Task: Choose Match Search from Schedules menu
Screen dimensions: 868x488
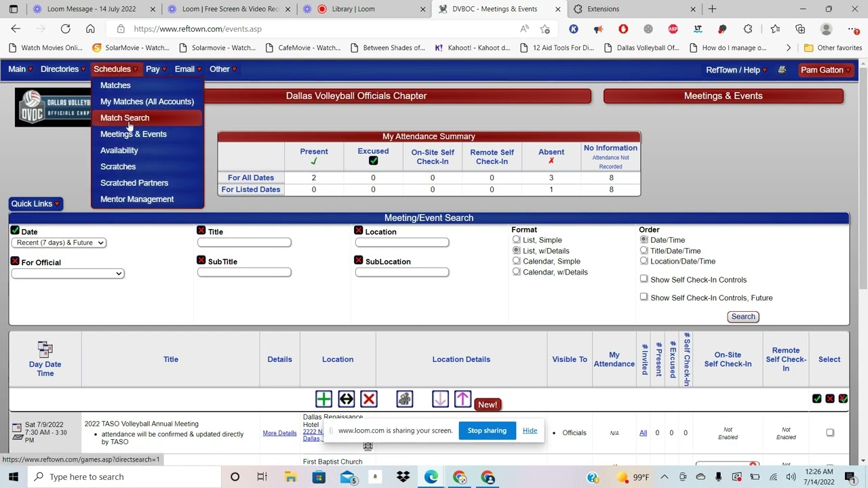Action: [x=147, y=118]
